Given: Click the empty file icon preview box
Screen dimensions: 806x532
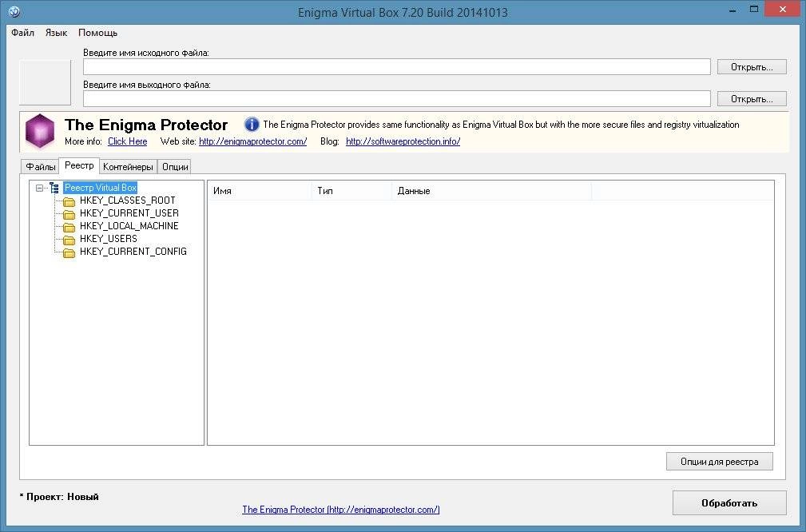Looking at the screenshot, I should tap(46, 82).
